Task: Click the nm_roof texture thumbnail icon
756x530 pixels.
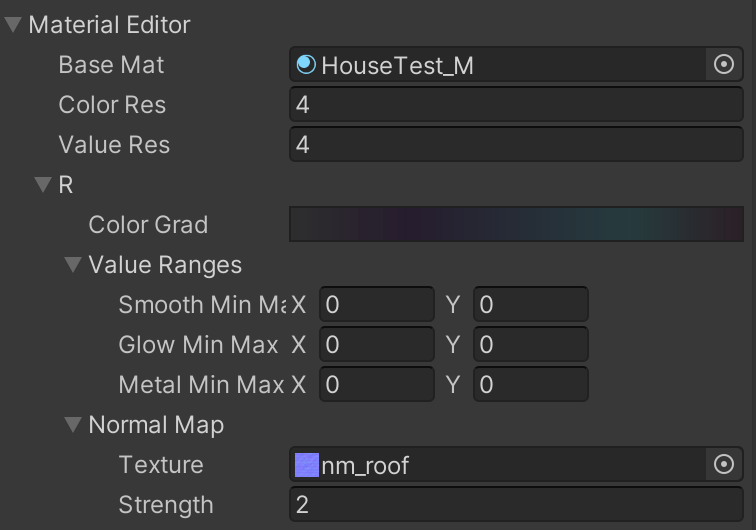Action: pyautogui.click(x=307, y=465)
